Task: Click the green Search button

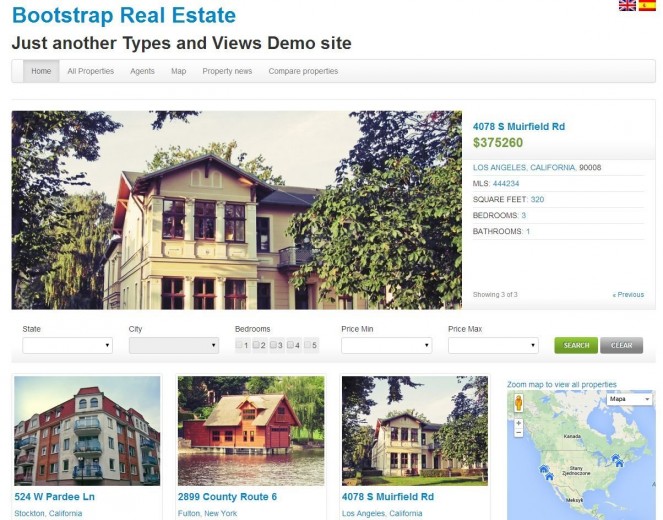Action: [576, 345]
